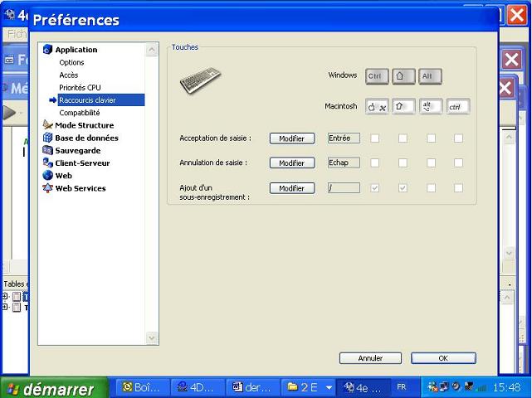The image size is (532, 398).
Task: Click Modifier for Acceptation de saisie
Action: tap(292, 138)
